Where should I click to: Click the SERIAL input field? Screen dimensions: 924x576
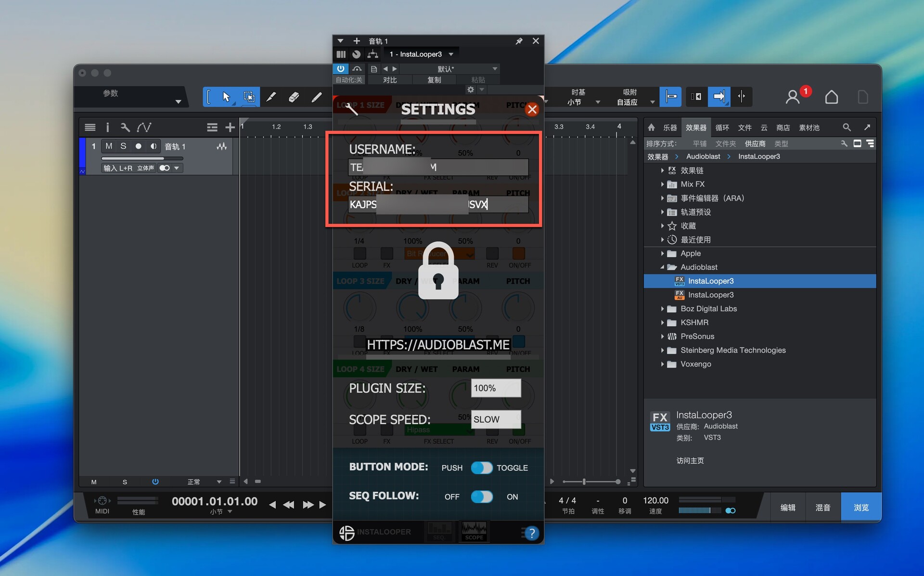tap(438, 204)
